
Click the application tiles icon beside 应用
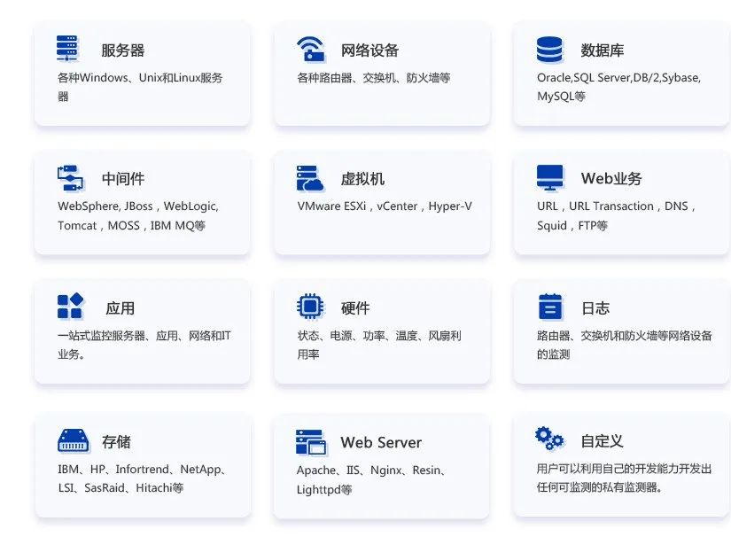(70, 307)
